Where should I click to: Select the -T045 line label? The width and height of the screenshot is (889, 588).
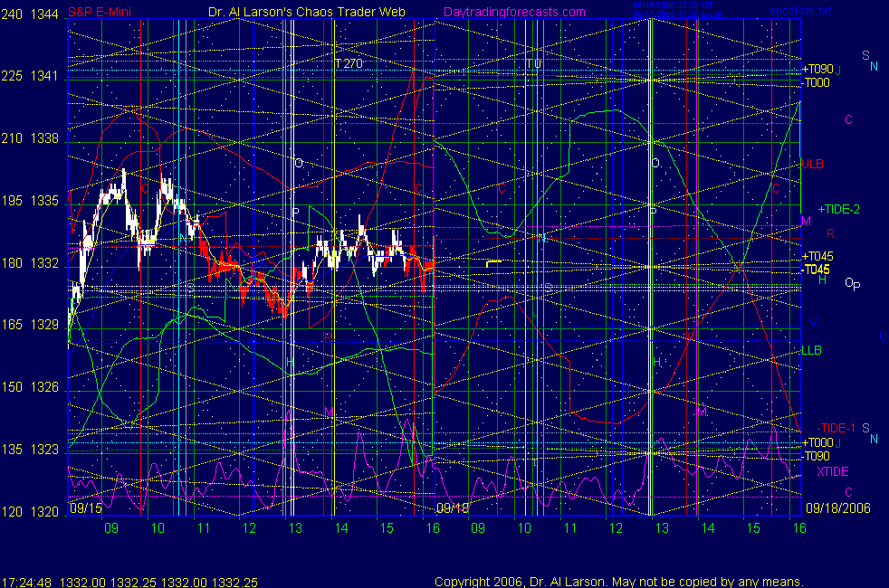pos(816,270)
